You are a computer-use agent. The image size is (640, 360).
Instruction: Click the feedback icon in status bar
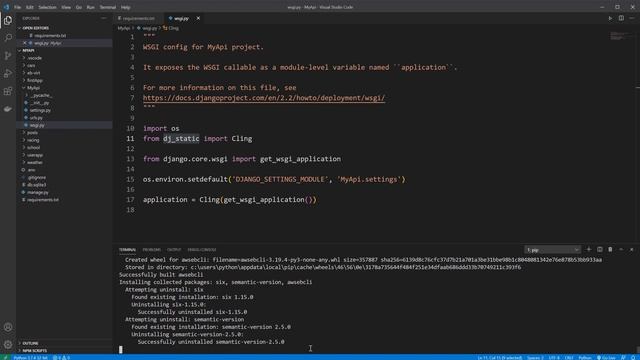tap(623, 358)
